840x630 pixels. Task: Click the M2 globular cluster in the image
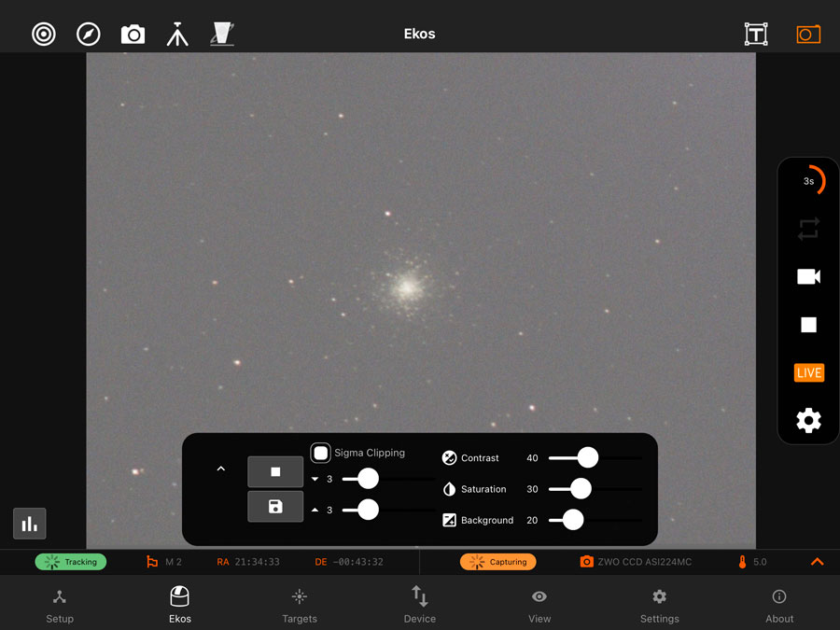coord(408,287)
